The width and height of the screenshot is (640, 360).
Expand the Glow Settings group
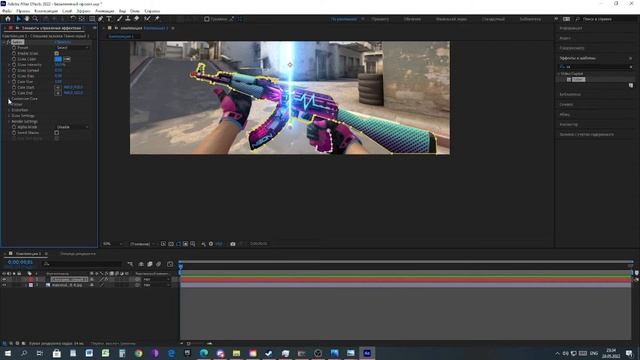[9, 116]
